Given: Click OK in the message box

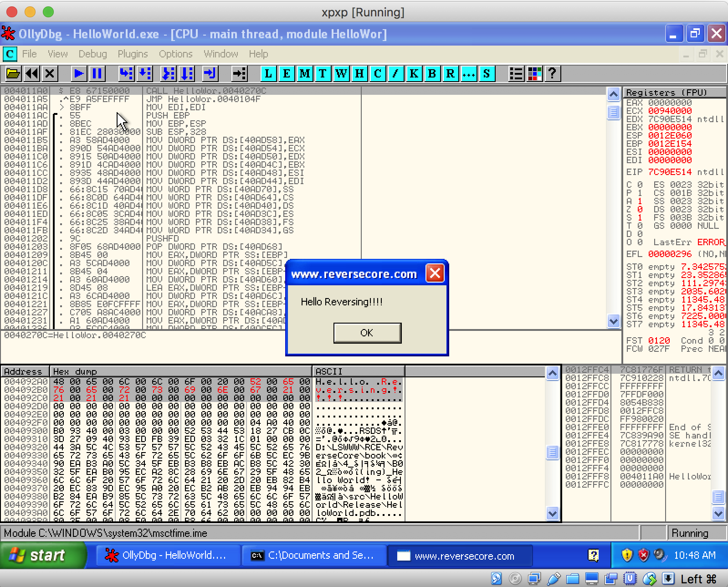Looking at the screenshot, I should 367,333.
